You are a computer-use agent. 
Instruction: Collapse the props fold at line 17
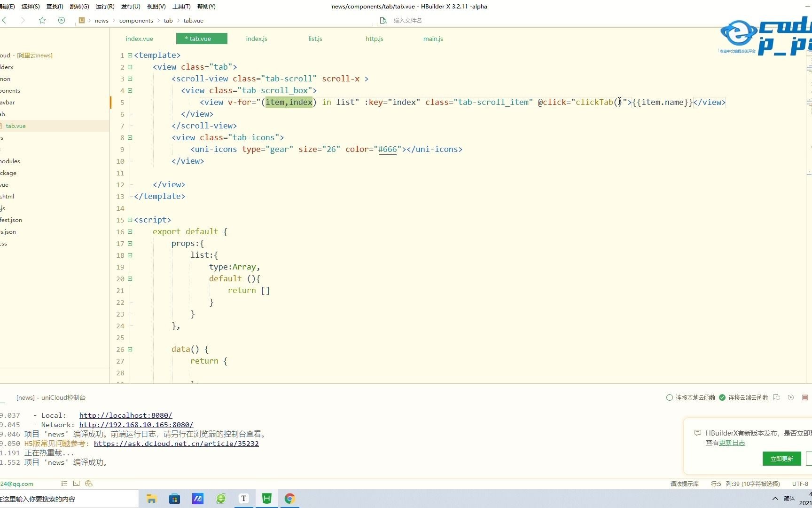(130, 244)
